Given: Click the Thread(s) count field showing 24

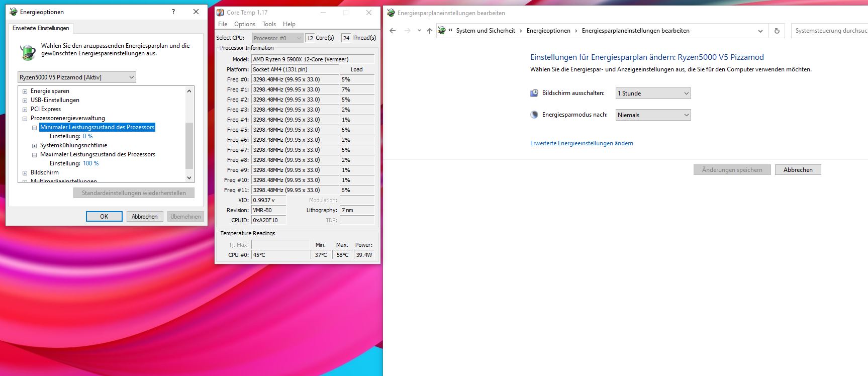Looking at the screenshot, I should point(346,38).
